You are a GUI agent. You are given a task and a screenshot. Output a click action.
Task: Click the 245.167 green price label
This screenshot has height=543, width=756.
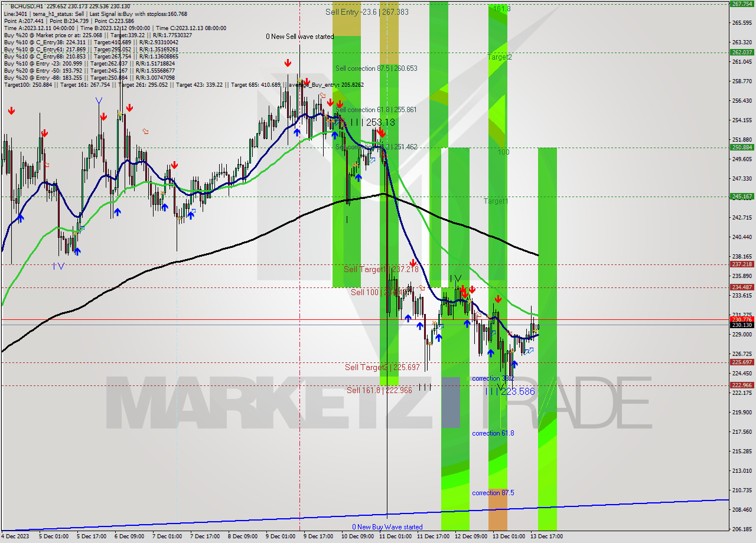742,197
